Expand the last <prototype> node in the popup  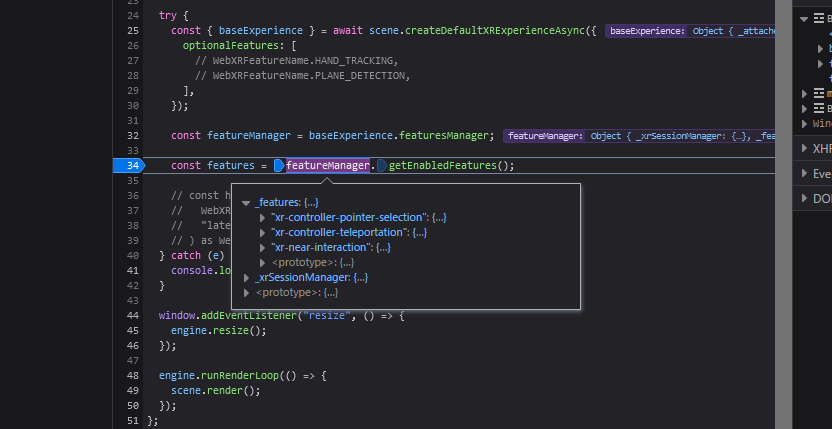(x=246, y=293)
